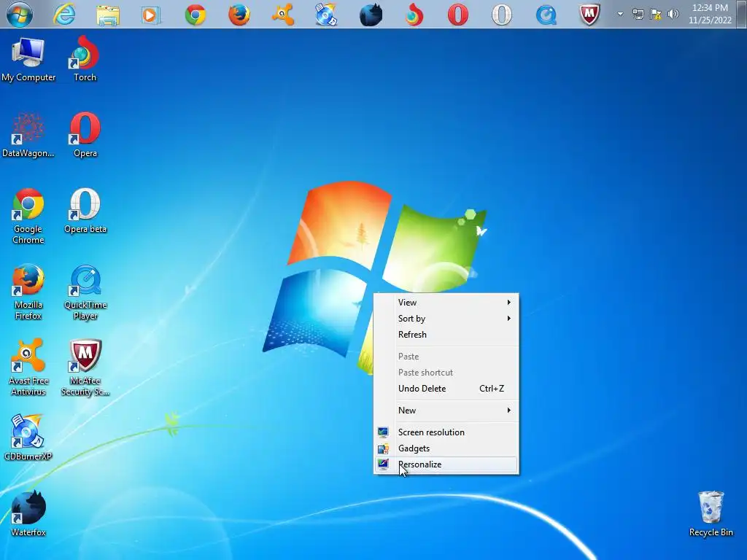
Task: Open Avast from the taskbar
Action: point(282,15)
